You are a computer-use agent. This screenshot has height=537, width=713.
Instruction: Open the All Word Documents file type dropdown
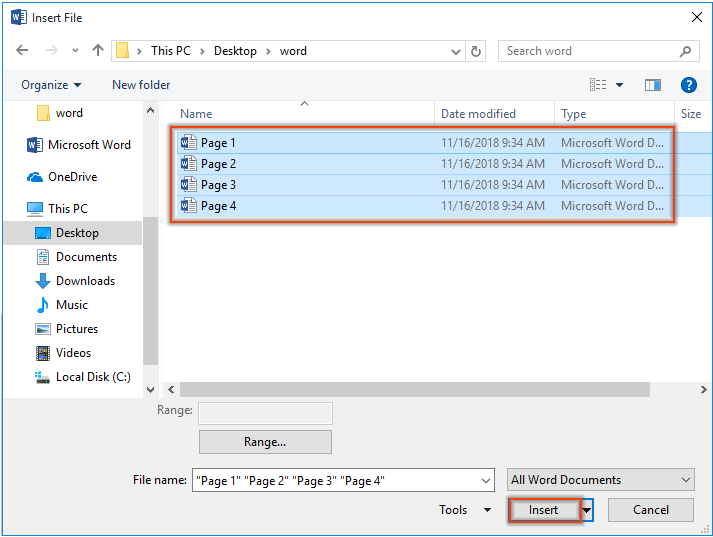600,480
